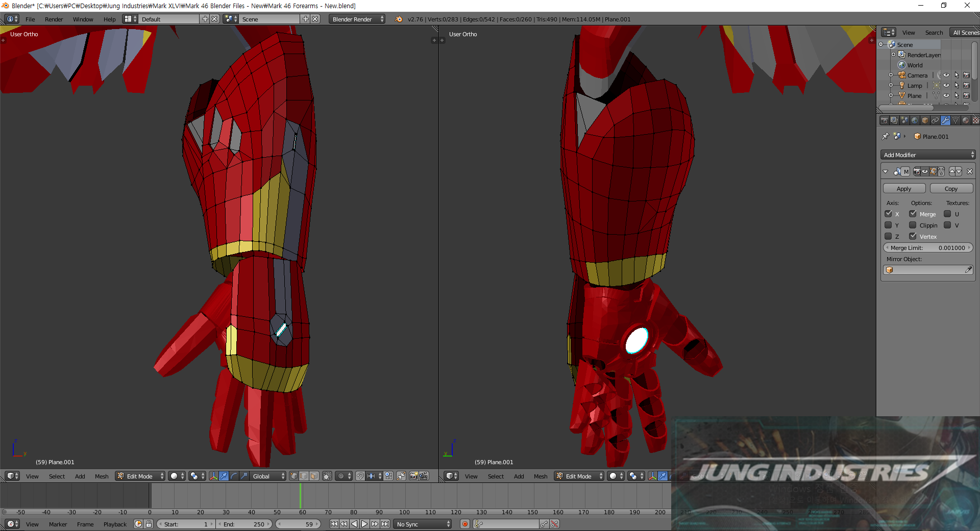Viewport: 980px width, 531px height.
Task: Enable the scale manipulator icon
Action: tap(244, 476)
